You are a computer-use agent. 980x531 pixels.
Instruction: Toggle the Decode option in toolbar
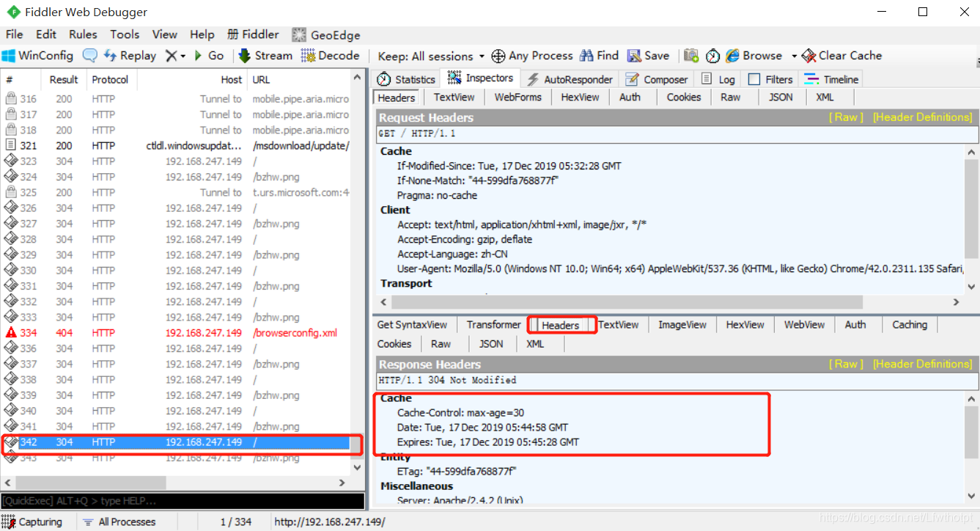pyautogui.click(x=330, y=56)
